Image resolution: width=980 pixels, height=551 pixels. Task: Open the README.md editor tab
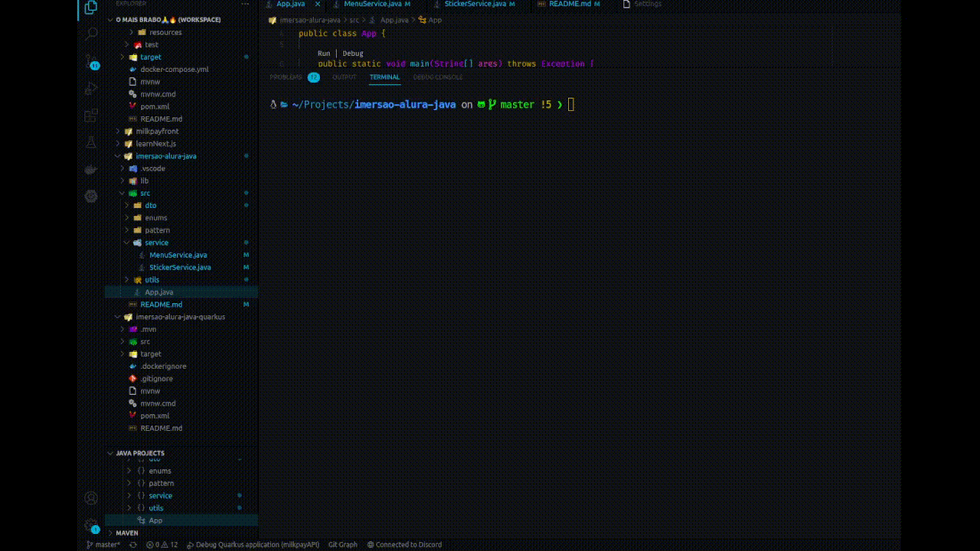tap(570, 4)
